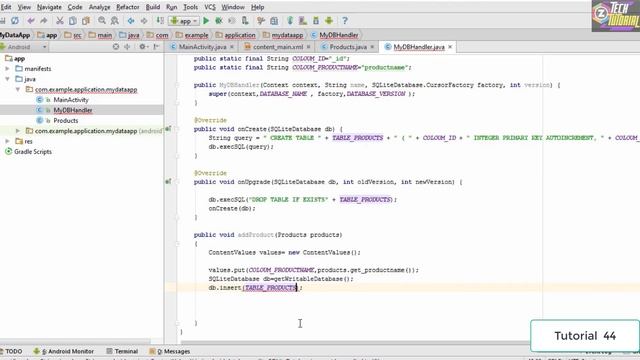Open the Window menu
The image size is (640, 360).
(233, 7)
